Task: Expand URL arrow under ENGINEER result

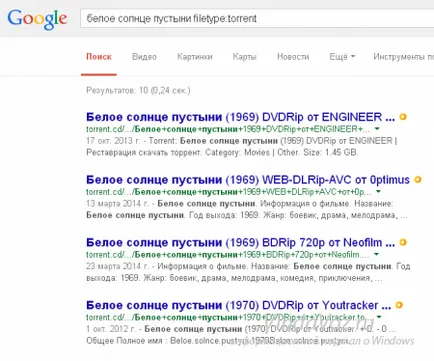Action: click(x=377, y=129)
